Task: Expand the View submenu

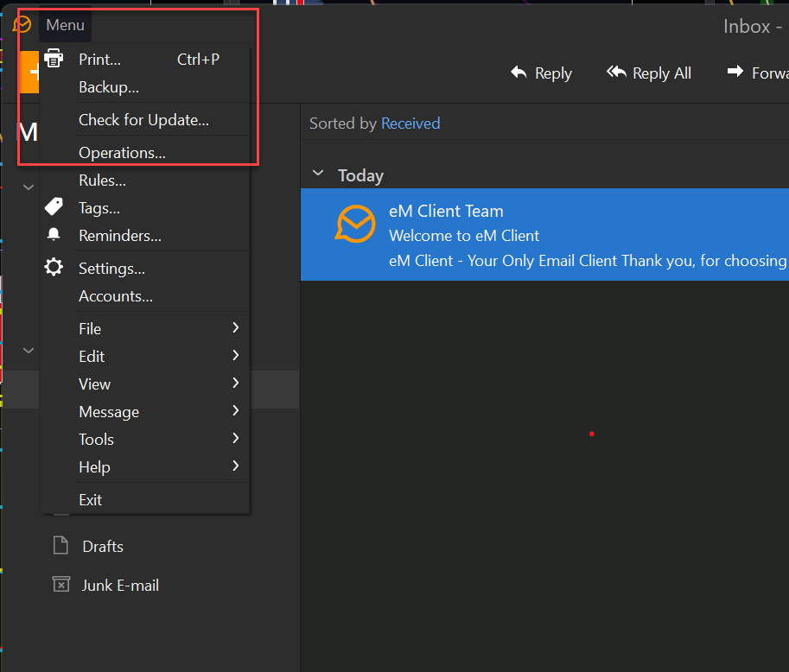Action: click(x=144, y=384)
